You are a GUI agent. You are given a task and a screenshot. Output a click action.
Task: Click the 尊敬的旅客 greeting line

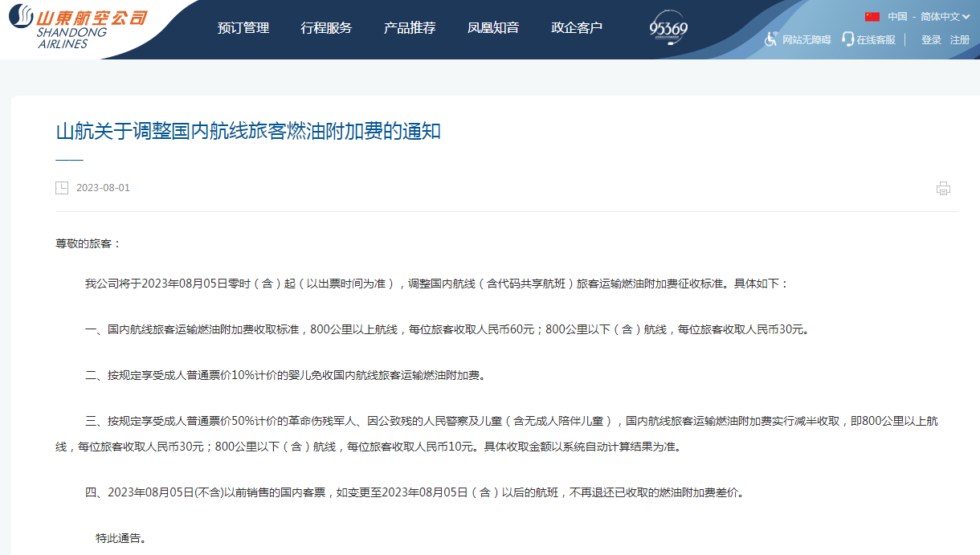88,243
